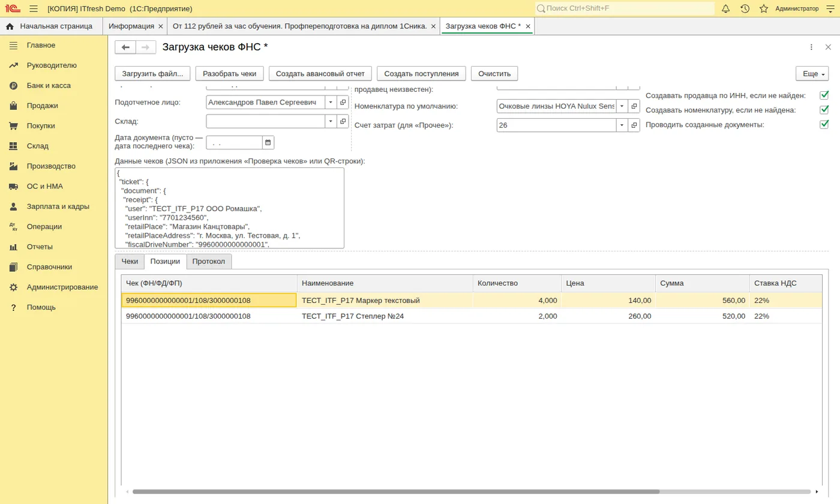Open favorites star icon

pyautogui.click(x=764, y=8)
